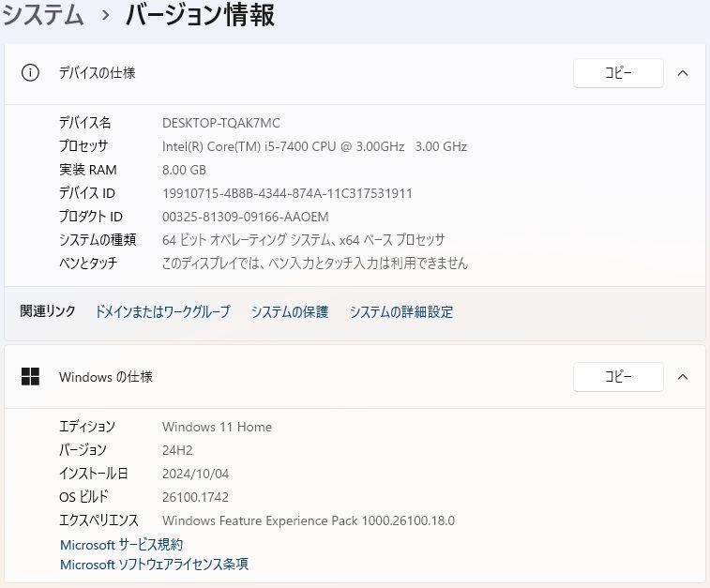Click the エディション label

click(87, 427)
